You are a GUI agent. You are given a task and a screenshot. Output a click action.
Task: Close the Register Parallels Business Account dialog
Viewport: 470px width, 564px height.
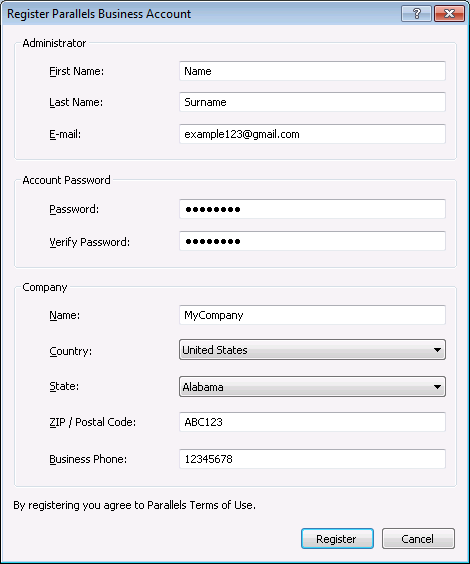pos(449,14)
